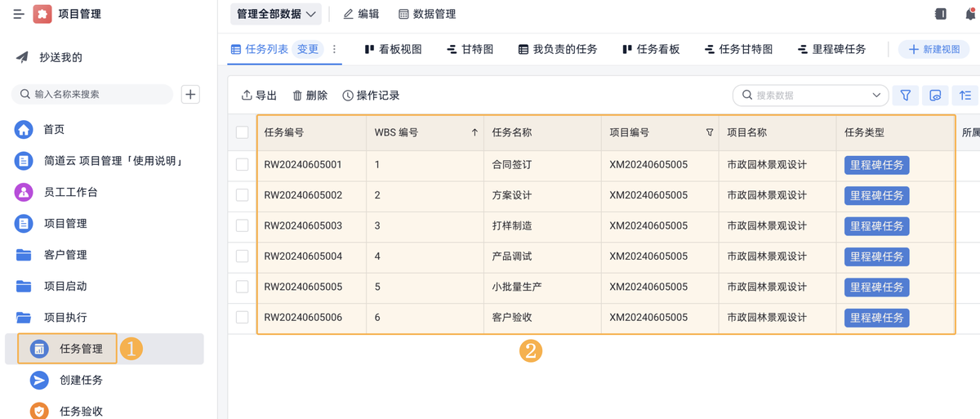Screen dimensions: 980x419
Task: Open 数据管理 in top bar
Action: [x=427, y=14]
